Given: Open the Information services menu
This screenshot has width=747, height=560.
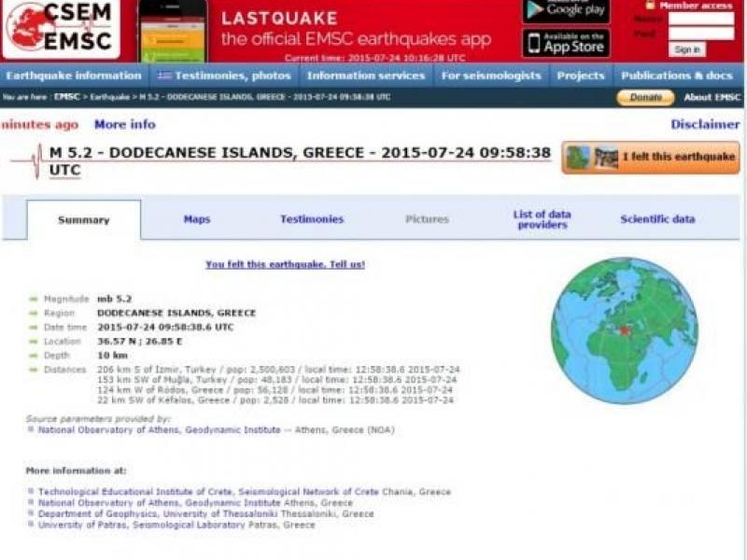Looking at the screenshot, I should click(x=366, y=76).
